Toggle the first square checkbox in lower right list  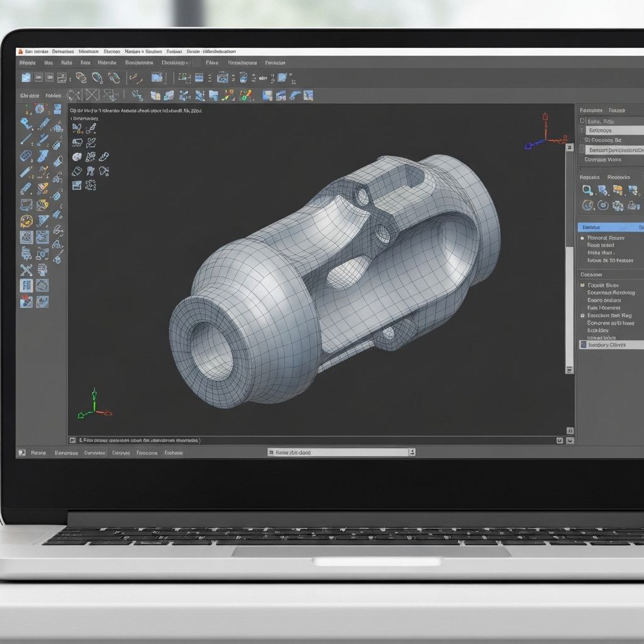[582, 286]
